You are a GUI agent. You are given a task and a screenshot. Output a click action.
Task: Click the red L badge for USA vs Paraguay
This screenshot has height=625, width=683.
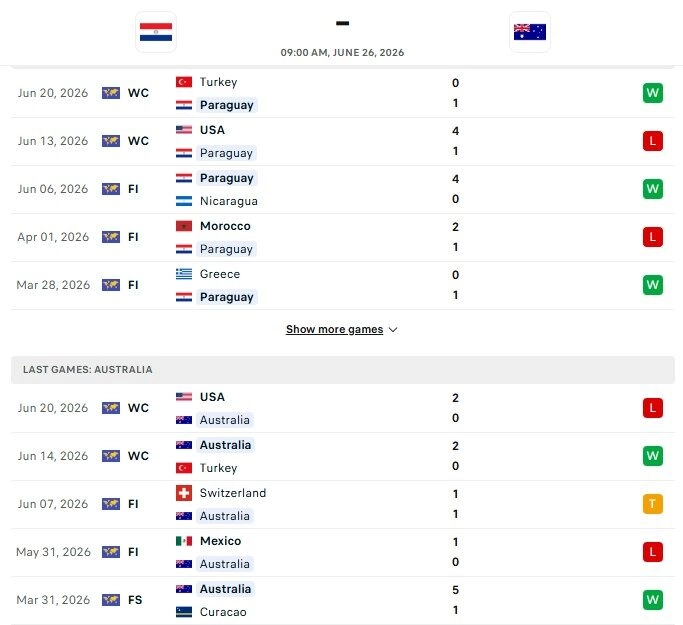[x=653, y=141]
